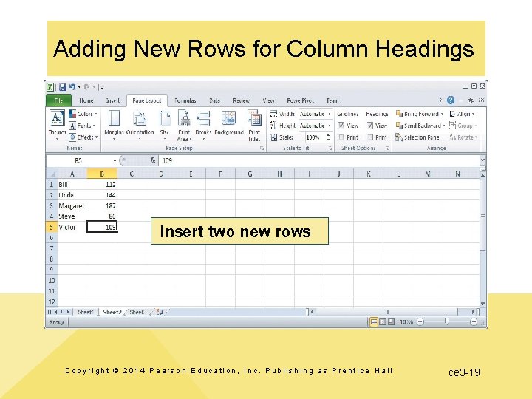This screenshot has width=532, height=399.
Task: Click the Scale percentage stepper arrows
Action: (x=328, y=137)
